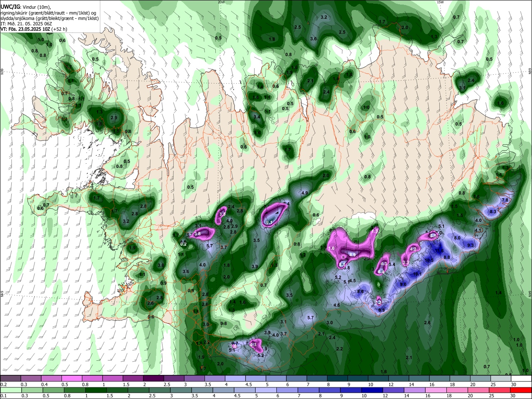
Task: Click the '4.6' precipitation value
Action: [337, 305]
